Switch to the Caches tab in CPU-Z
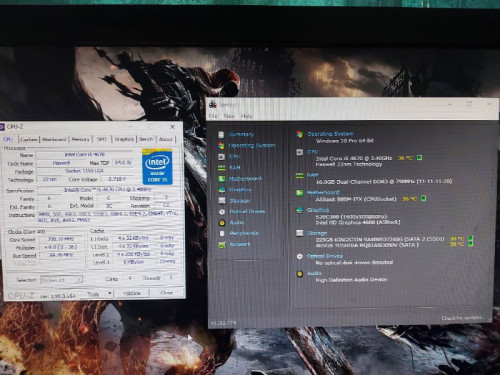The image size is (500, 375). pyautogui.click(x=29, y=139)
